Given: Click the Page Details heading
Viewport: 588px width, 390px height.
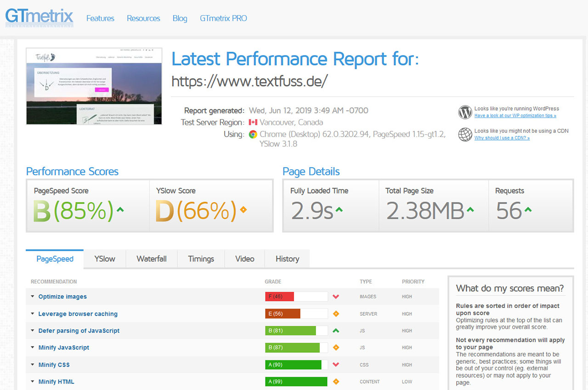Looking at the screenshot, I should click(x=311, y=172).
